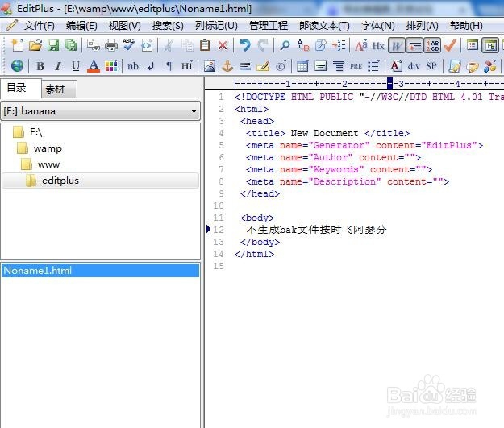The height and width of the screenshot is (428, 504).
Task: Insert an image tag
Action: [210, 66]
